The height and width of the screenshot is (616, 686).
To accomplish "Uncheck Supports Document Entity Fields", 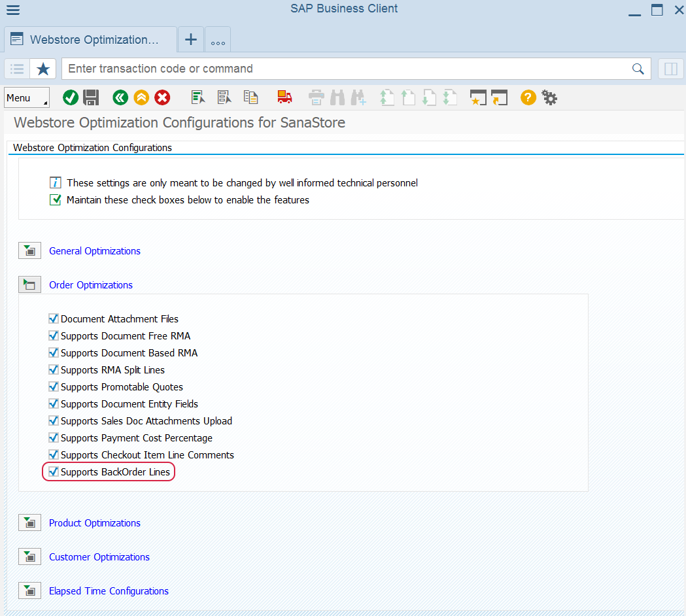I will [x=54, y=404].
